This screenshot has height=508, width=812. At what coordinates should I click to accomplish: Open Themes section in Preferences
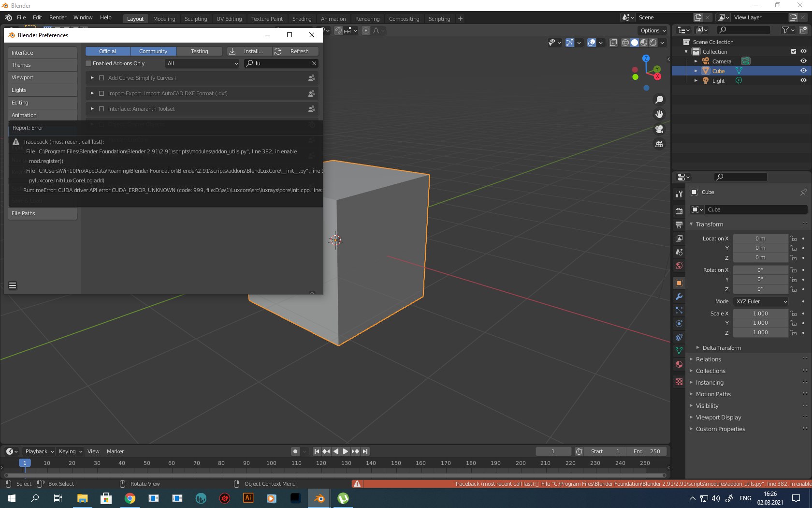43,65
